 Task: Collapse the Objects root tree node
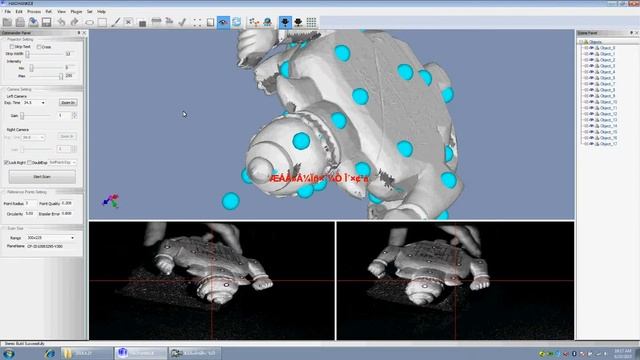[x=581, y=42]
